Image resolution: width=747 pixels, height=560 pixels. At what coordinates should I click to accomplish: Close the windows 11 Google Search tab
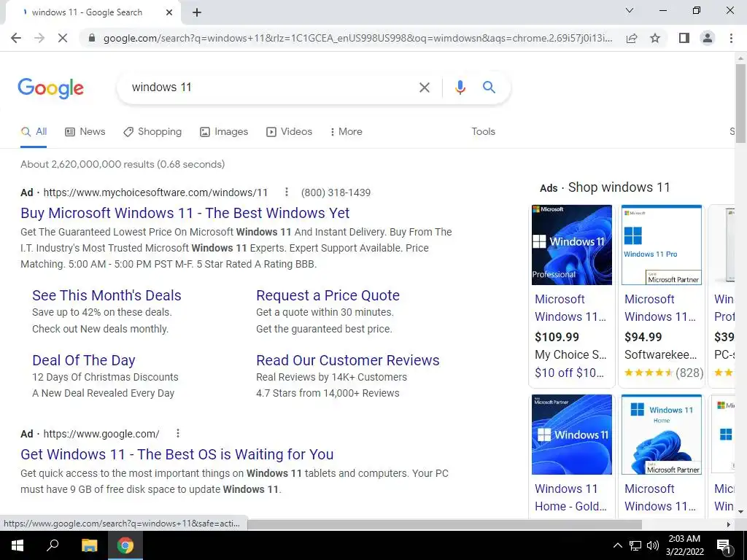click(169, 12)
